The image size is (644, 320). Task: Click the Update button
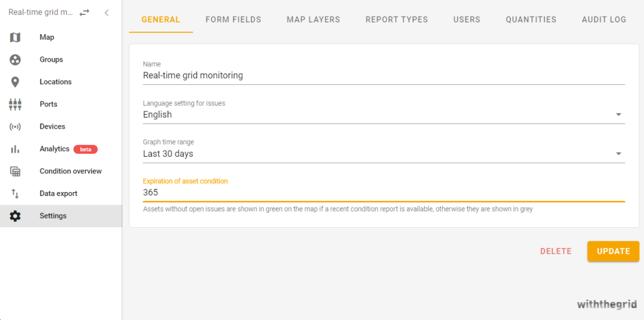click(x=613, y=251)
